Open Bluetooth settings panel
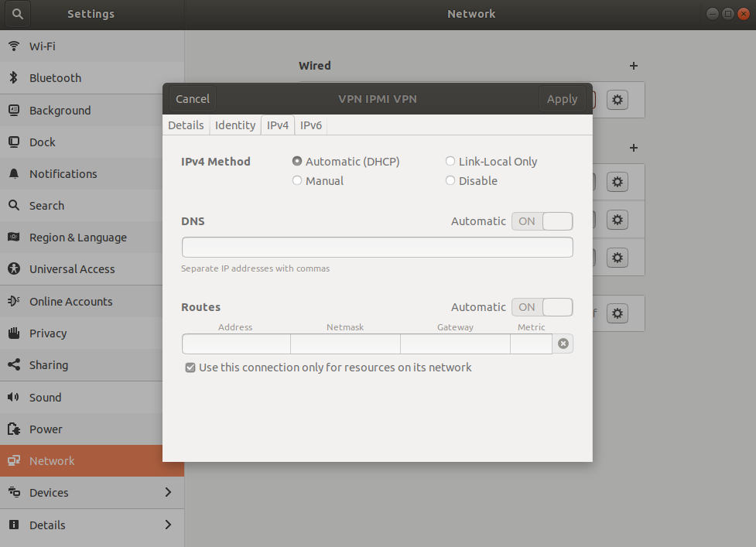The height and width of the screenshot is (547, 756). [x=54, y=78]
